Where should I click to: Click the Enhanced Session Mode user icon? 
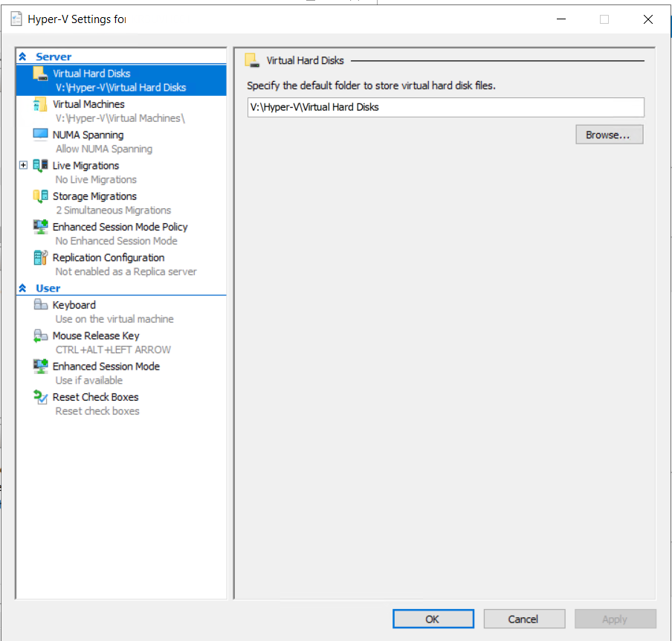click(x=40, y=366)
